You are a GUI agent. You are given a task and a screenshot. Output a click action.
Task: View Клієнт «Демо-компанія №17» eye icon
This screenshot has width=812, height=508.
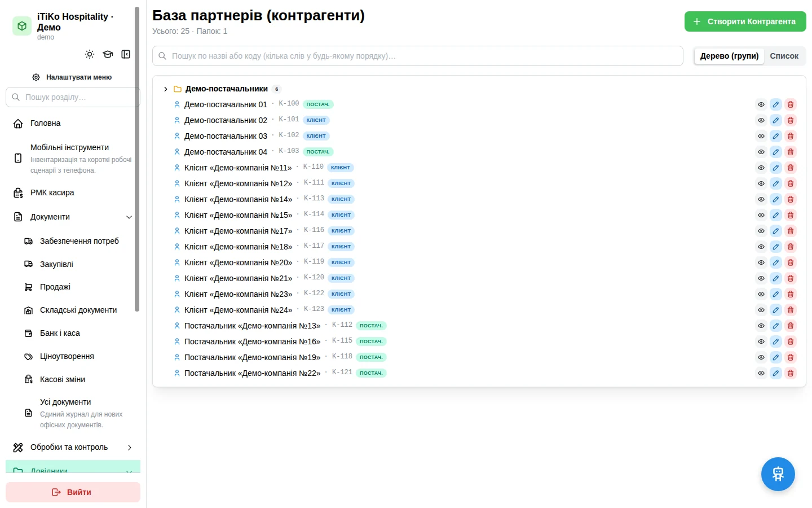[x=761, y=231]
